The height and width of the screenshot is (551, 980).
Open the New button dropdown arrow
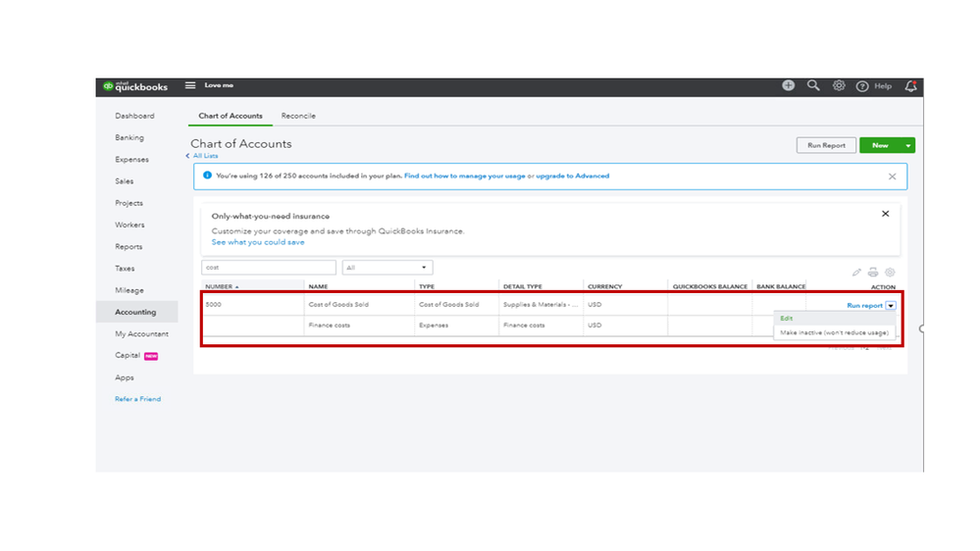(x=908, y=145)
